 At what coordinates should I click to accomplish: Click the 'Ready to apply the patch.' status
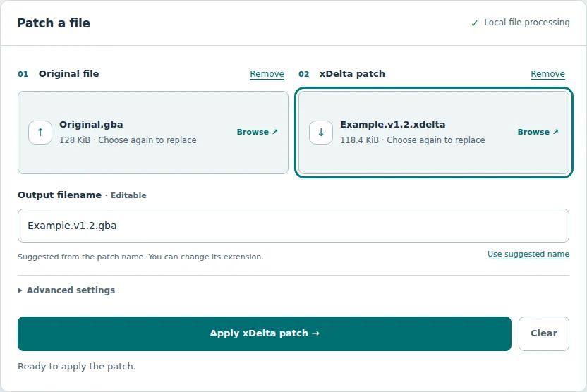(77, 366)
